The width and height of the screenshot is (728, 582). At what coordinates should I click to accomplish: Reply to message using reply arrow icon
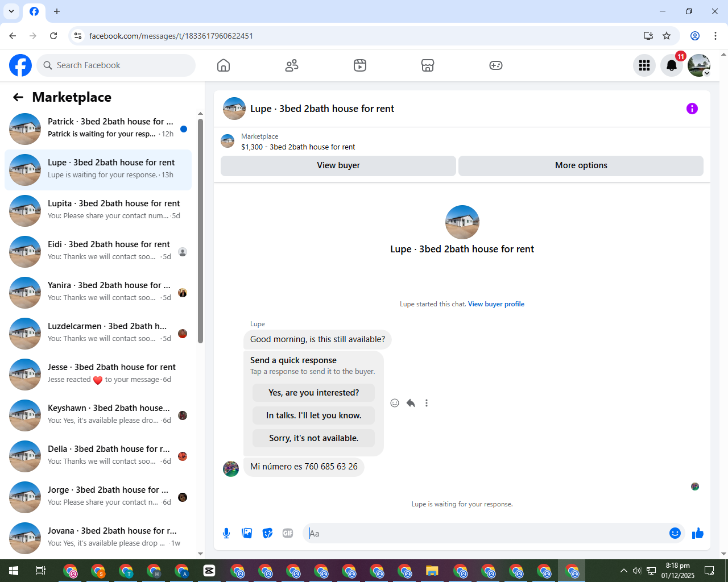pyautogui.click(x=411, y=403)
